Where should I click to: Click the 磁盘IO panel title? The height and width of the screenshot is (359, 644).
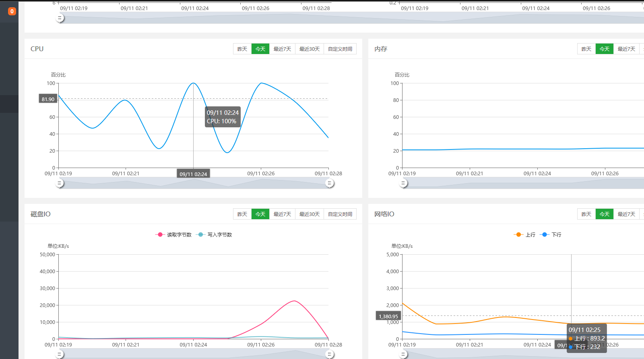[x=41, y=214]
